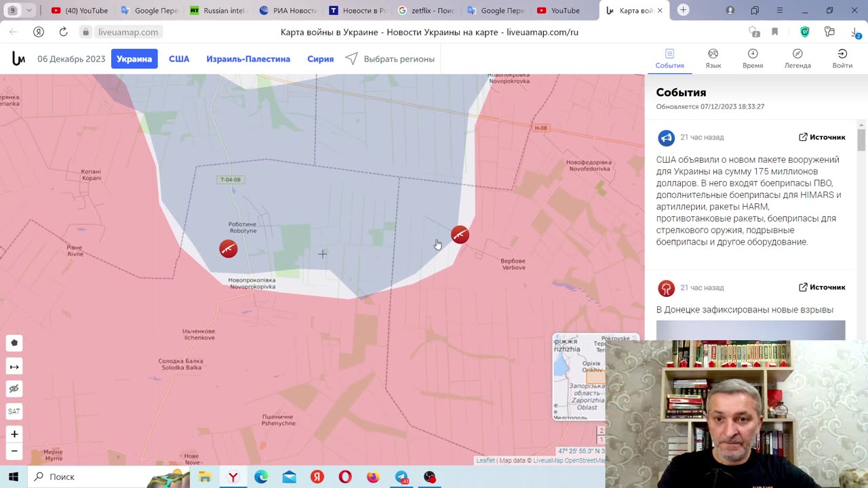Open the date picker 06 Декабрь 2023
The height and width of the screenshot is (488, 868).
tap(71, 59)
